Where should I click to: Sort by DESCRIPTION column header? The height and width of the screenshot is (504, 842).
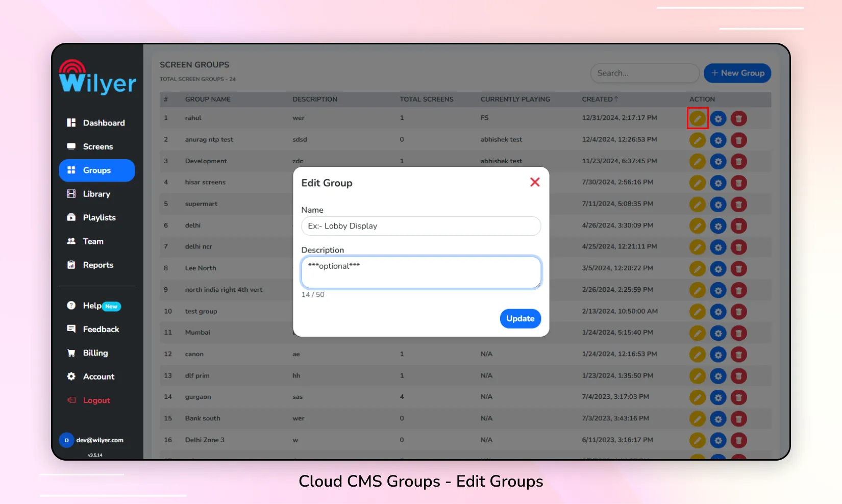[x=315, y=99]
